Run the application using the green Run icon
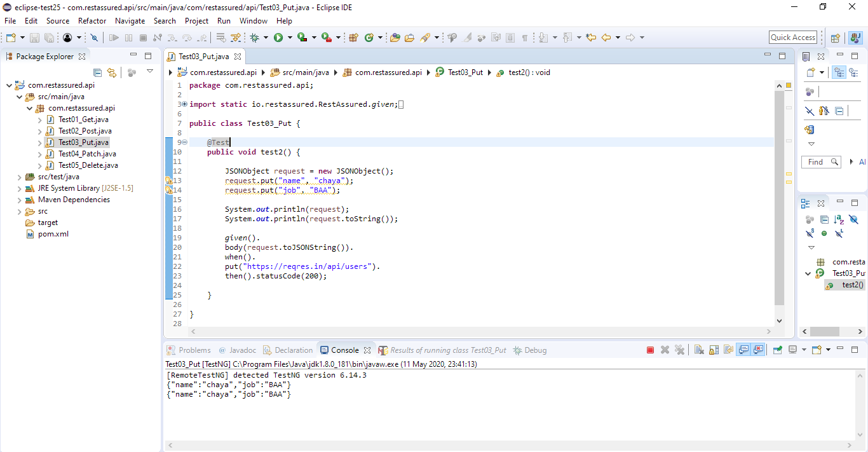The image size is (868, 452). click(x=278, y=37)
